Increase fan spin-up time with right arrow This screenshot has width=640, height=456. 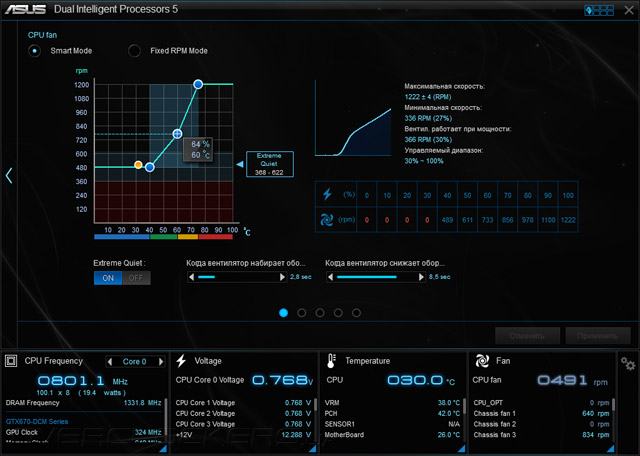[282, 277]
